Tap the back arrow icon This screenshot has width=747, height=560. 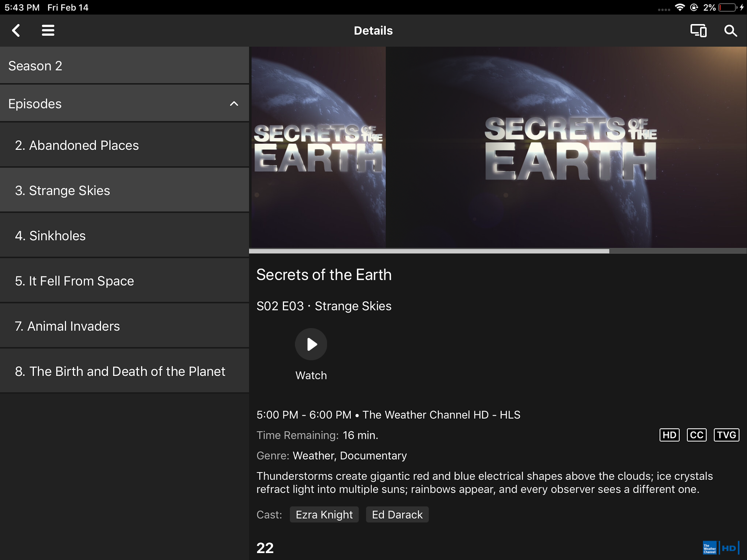16,30
